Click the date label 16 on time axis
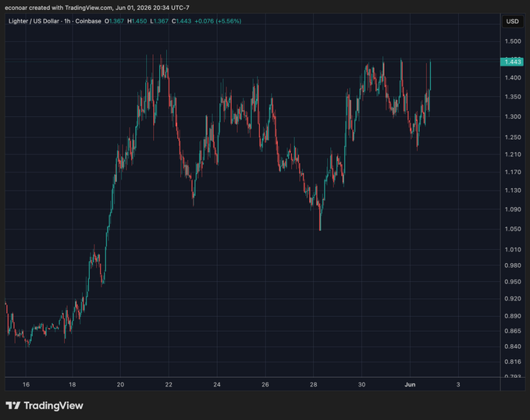 click(x=26, y=385)
